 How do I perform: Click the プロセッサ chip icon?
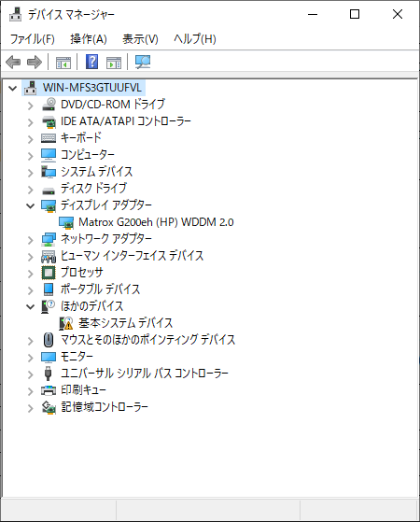tap(49, 273)
